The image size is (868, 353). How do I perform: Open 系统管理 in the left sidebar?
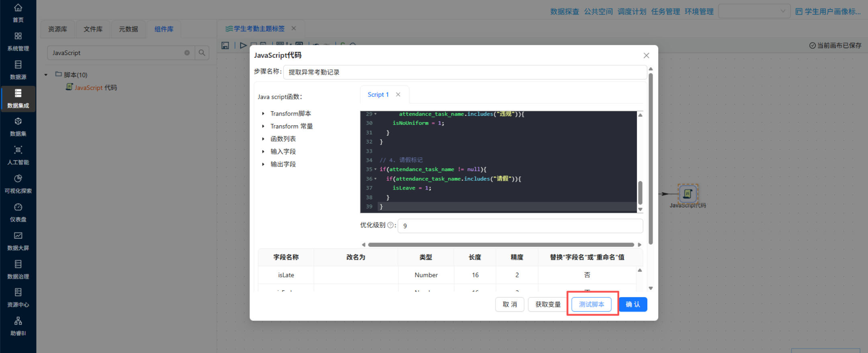18,42
